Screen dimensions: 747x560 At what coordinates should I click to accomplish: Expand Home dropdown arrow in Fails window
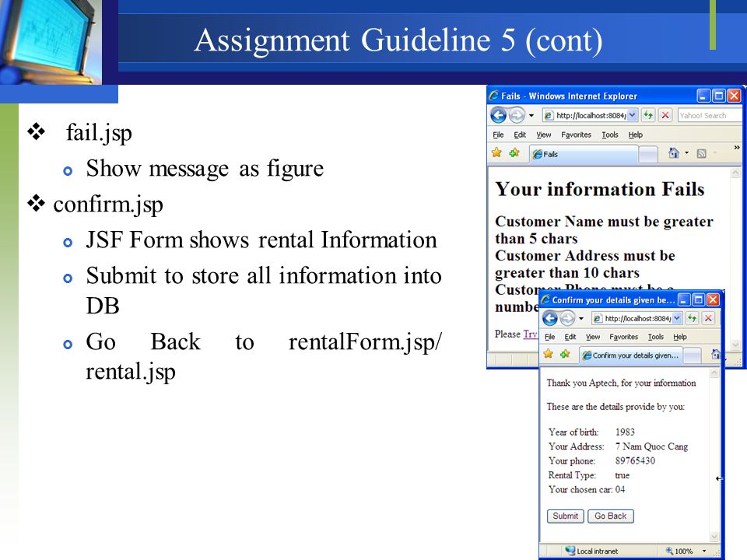point(686,153)
